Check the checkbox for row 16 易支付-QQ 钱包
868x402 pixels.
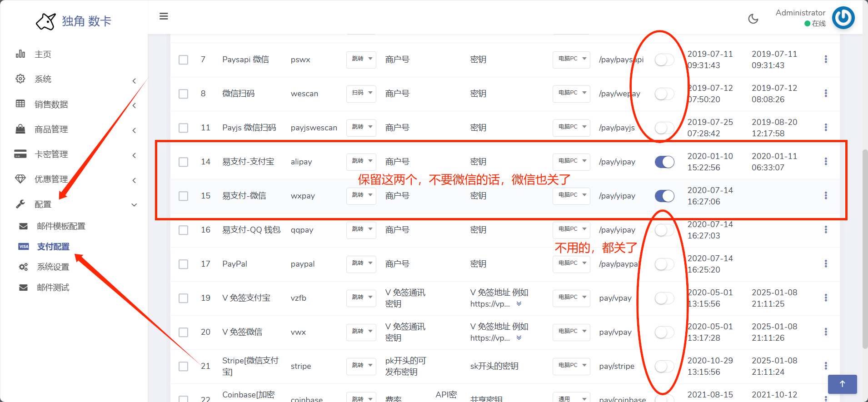point(183,230)
